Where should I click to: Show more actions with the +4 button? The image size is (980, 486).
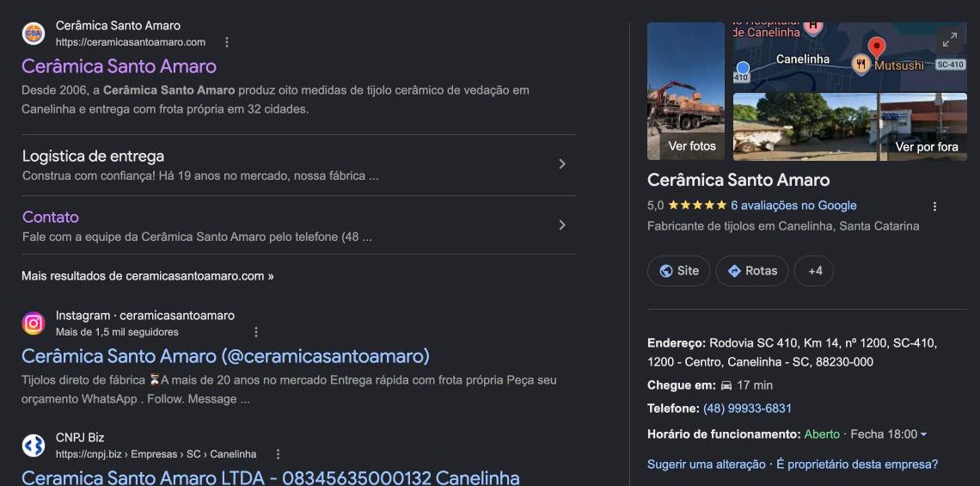(814, 271)
